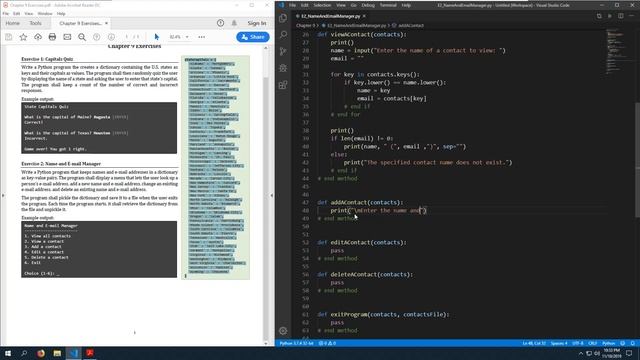The height and width of the screenshot is (360, 640).
Task: Split the VS Code editor
Action: click(x=620, y=16)
